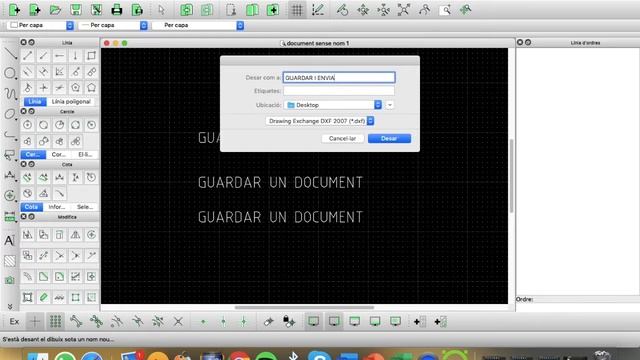Viewport: 640px width, 360px height.
Task: Click the Undo toolbar icon
Action: [187, 10]
